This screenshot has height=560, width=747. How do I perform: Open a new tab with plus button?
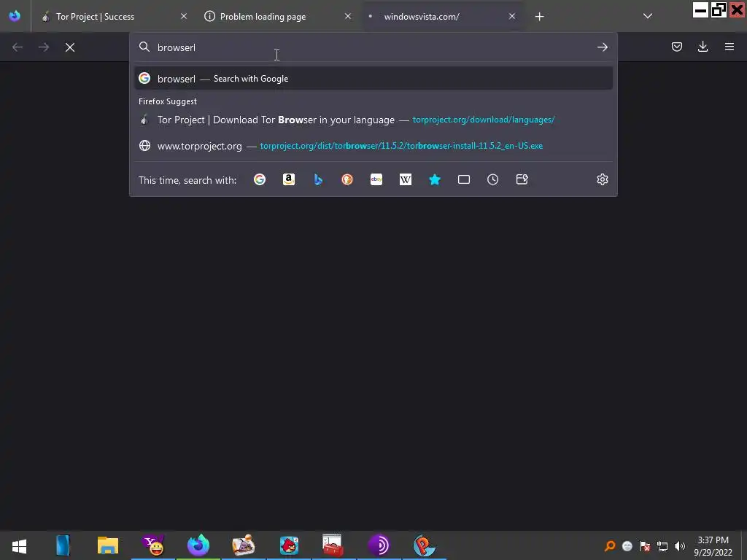[539, 17]
